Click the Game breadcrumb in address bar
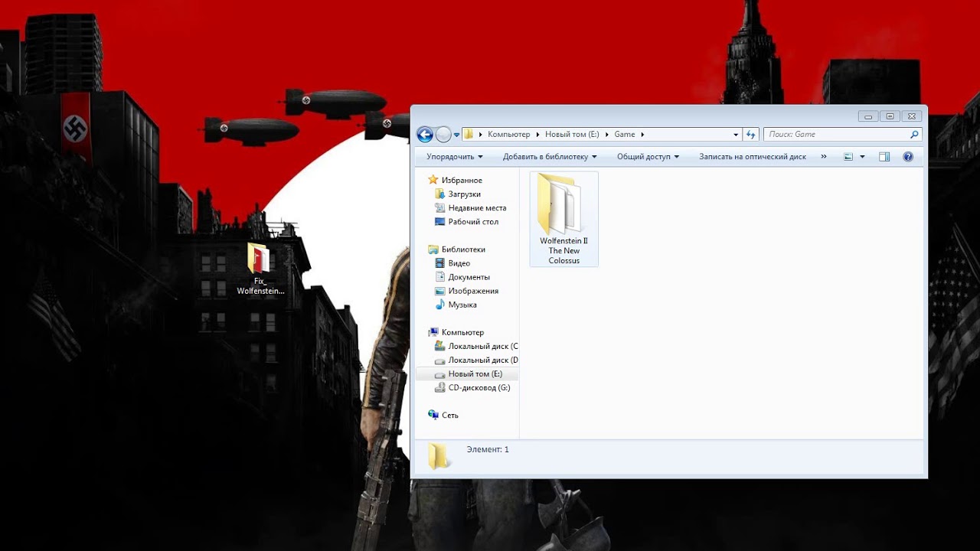The width and height of the screenshot is (980, 551). 625,134
